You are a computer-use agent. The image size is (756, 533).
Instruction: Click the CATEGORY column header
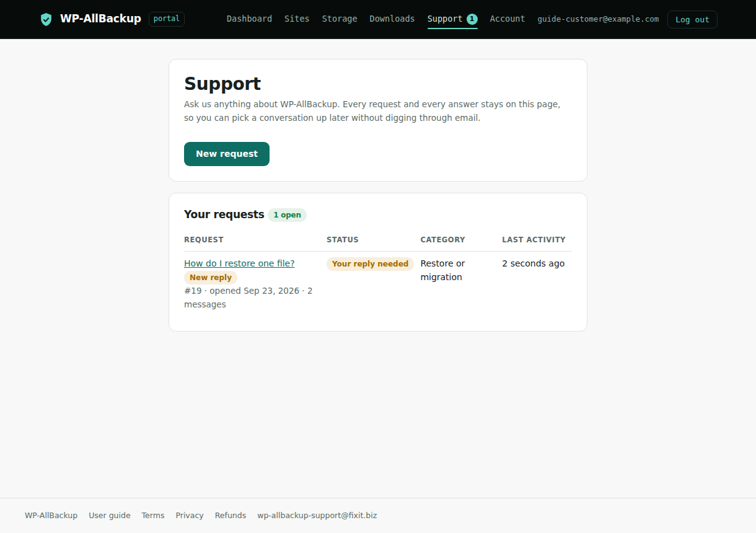click(x=442, y=240)
